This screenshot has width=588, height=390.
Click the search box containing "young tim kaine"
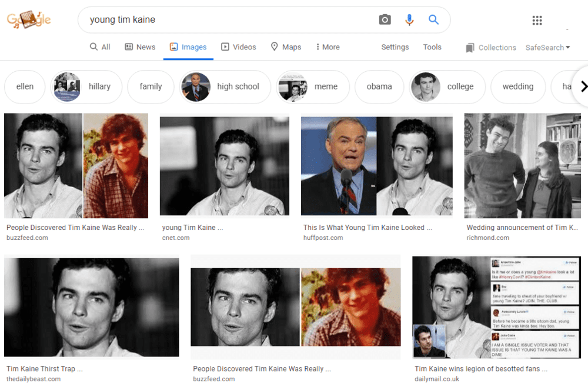229,20
